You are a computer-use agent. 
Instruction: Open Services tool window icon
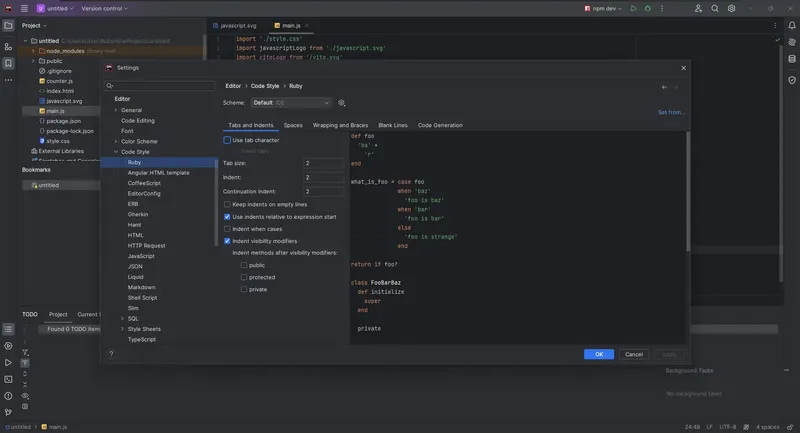(x=8, y=346)
